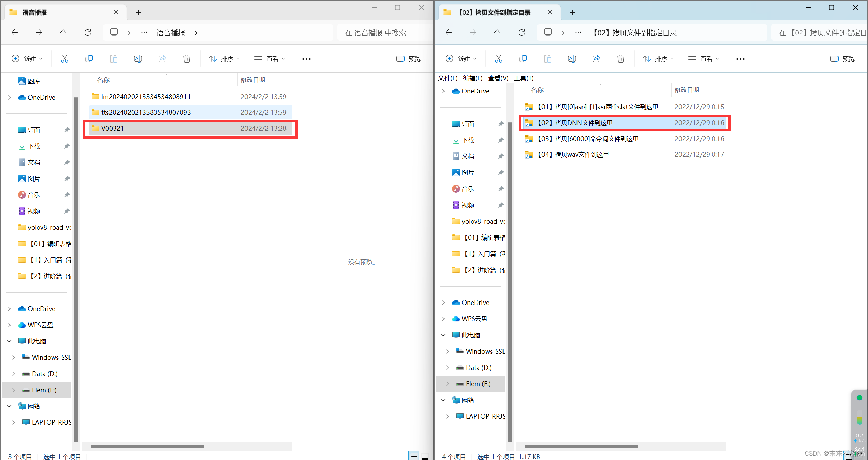This screenshot has width=868, height=460.
Task: Refresh the 语音播报 folder view
Action: (87, 33)
